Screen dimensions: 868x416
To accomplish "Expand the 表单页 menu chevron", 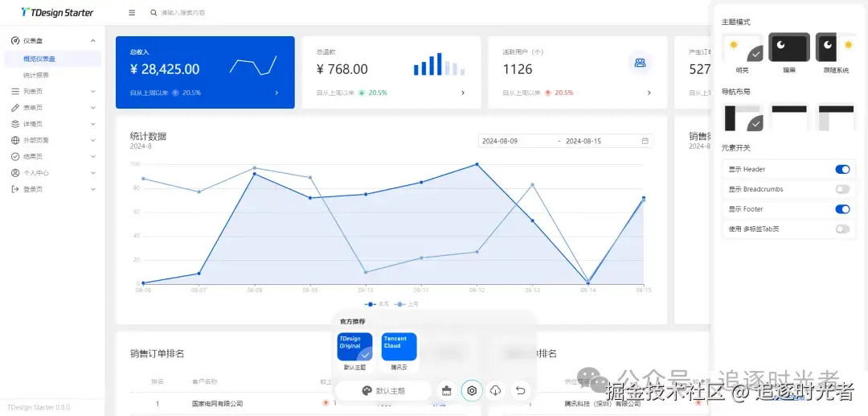I will click(93, 108).
